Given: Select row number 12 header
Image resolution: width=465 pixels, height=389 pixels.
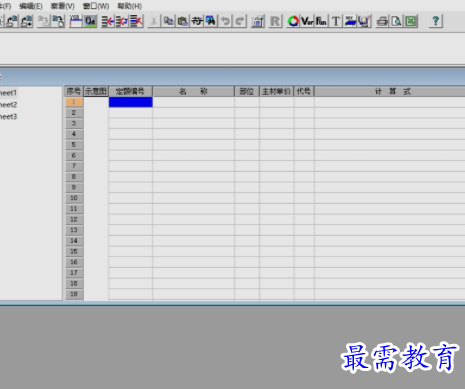Looking at the screenshot, I should [74, 219].
